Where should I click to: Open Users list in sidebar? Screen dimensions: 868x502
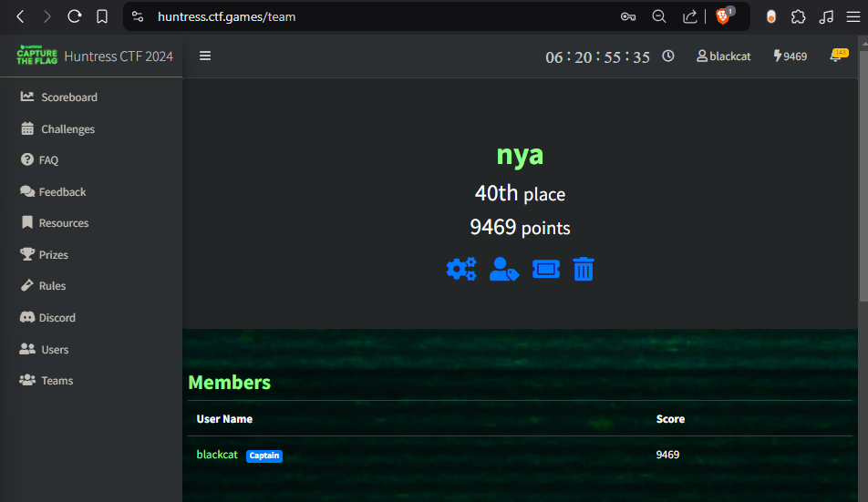pyautogui.click(x=45, y=350)
